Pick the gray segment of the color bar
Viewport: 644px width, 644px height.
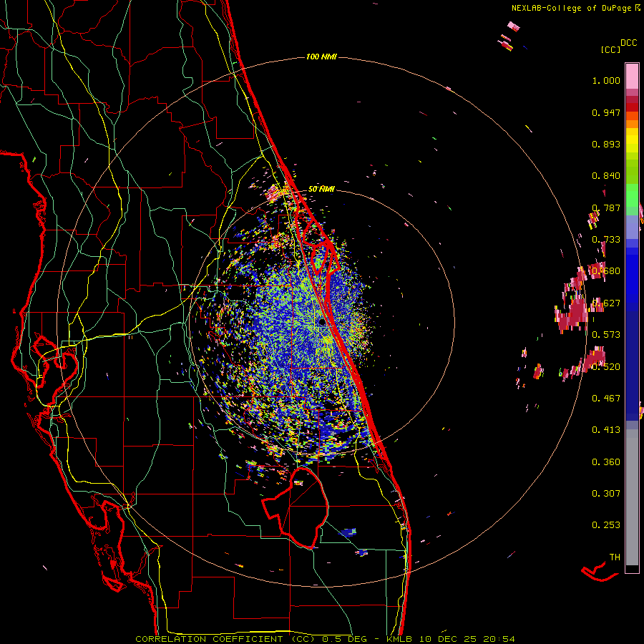click(x=632, y=497)
